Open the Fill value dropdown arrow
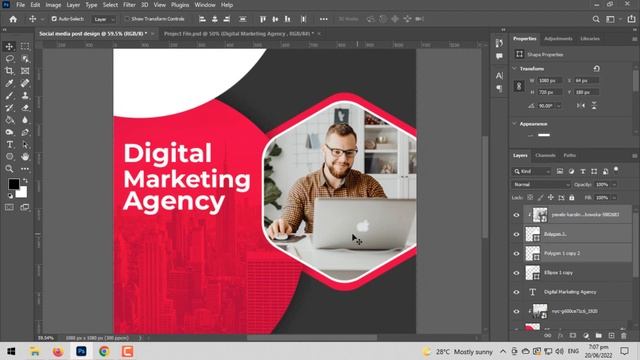The height and width of the screenshot is (360, 640). click(614, 198)
